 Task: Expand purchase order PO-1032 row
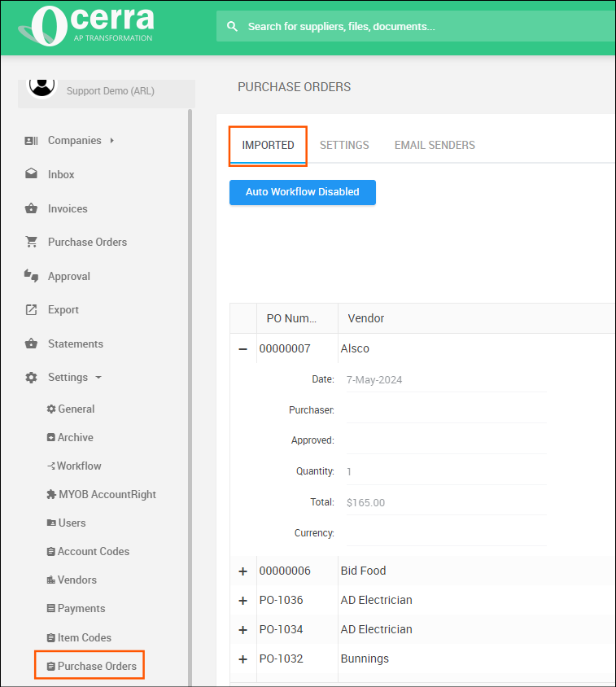click(x=242, y=659)
